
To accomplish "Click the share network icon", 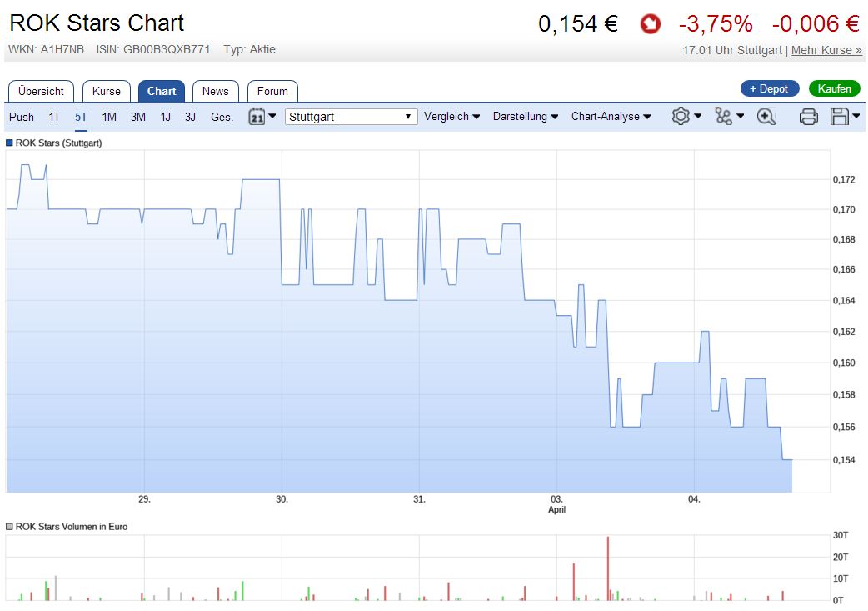I will (x=723, y=117).
